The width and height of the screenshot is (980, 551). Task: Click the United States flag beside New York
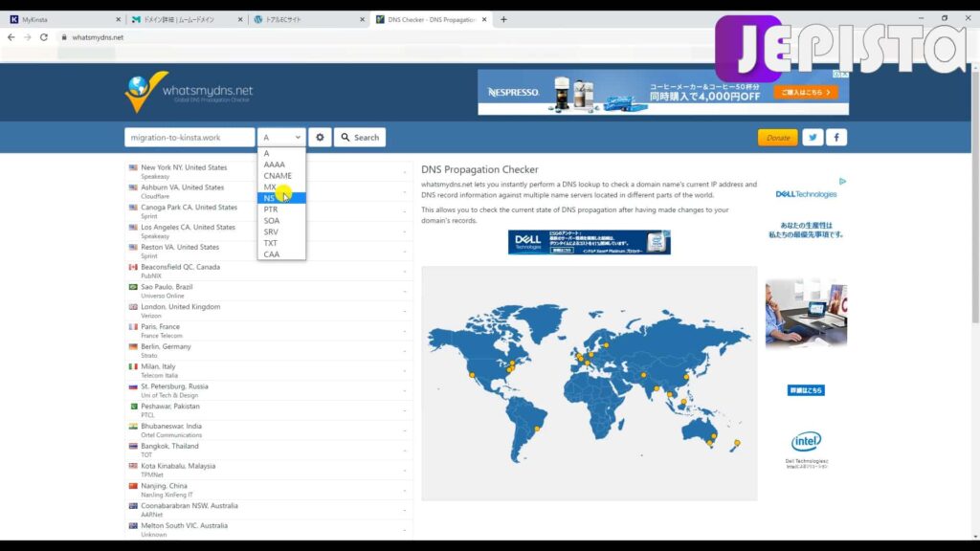click(x=133, y=168)
